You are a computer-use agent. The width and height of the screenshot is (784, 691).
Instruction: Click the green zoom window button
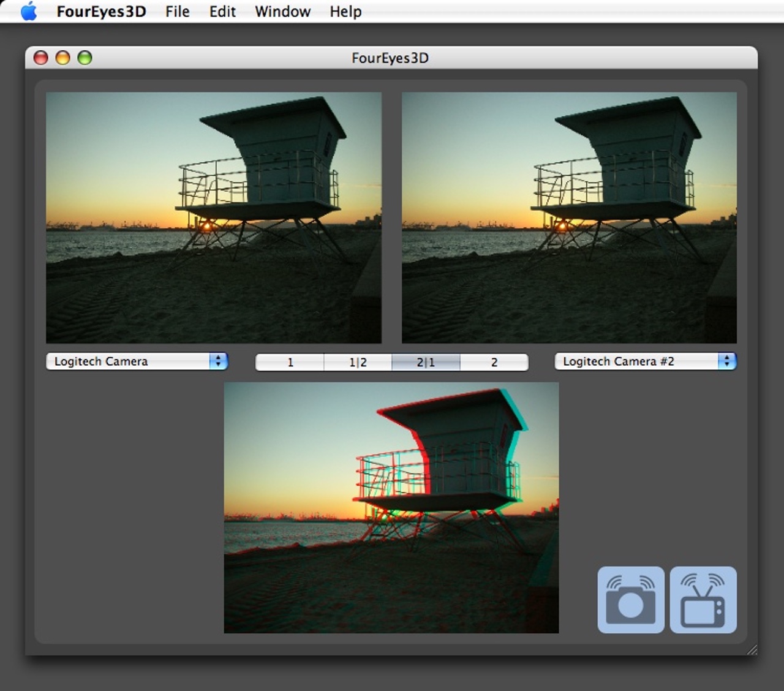(x=85, y=58)
